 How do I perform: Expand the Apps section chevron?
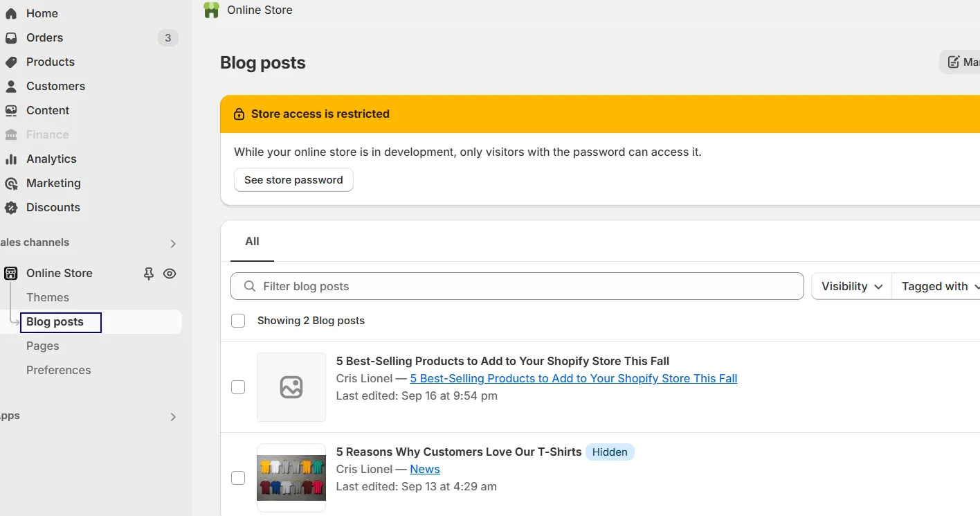[x=173, y=417]
